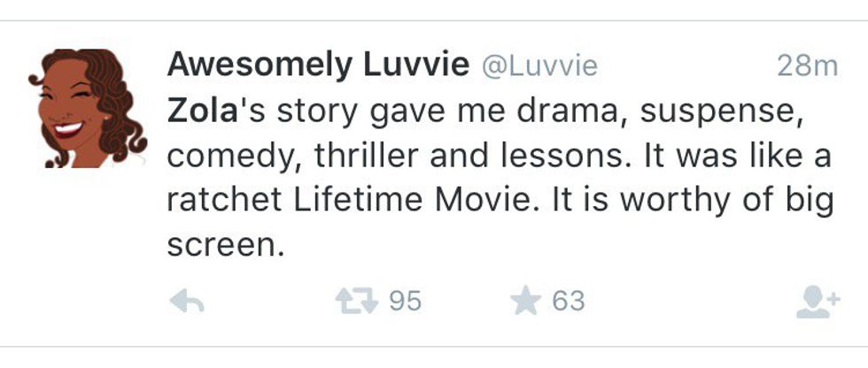
Task: Click "It was like a" text
Action: point(741,156)
